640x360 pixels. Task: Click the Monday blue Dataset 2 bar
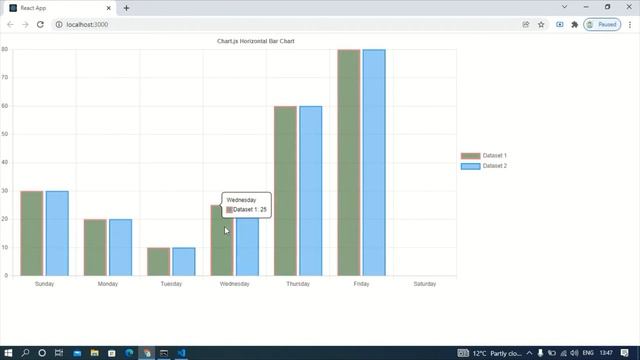pos(120,247)
